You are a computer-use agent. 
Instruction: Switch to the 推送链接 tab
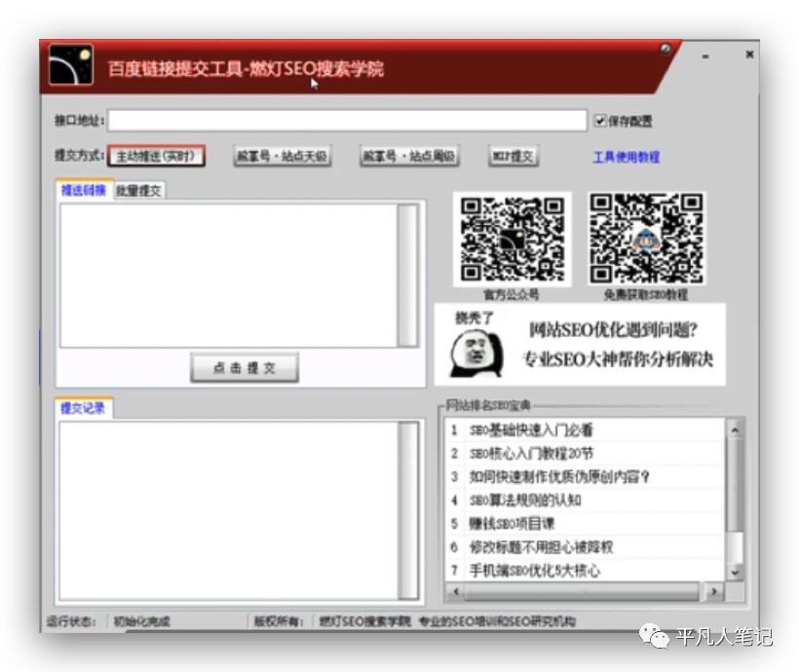click(84, 190)
